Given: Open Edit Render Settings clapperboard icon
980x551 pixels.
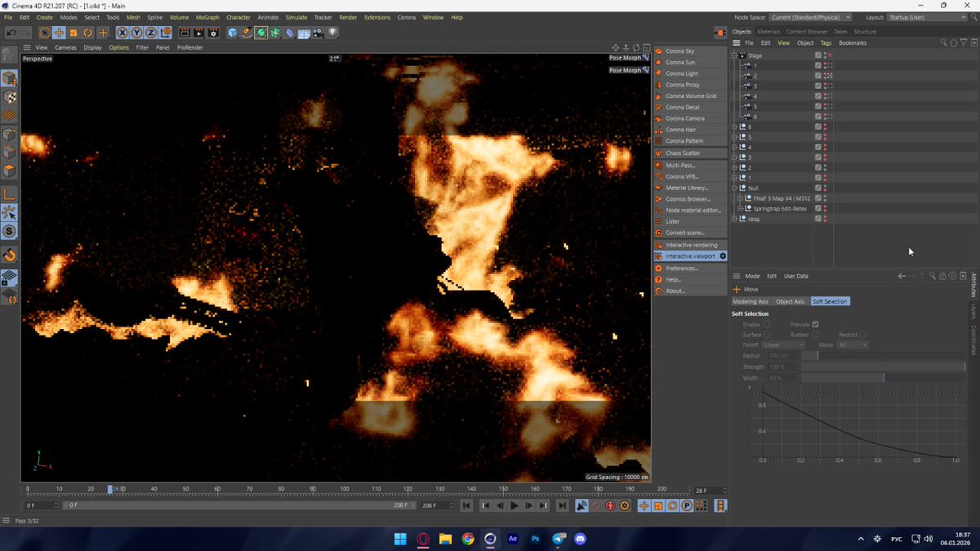Looking at the screenshot, I should pos(213,33).
